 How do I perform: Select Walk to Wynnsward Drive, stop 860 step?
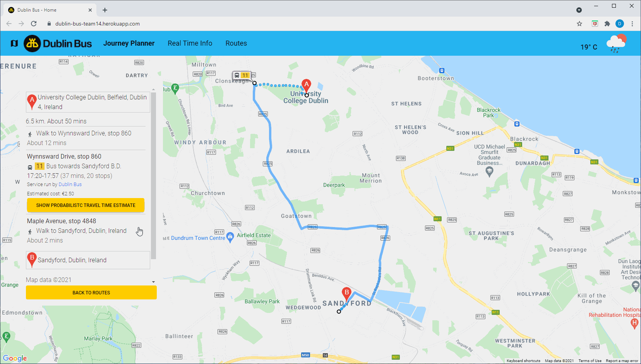[84, 133]
